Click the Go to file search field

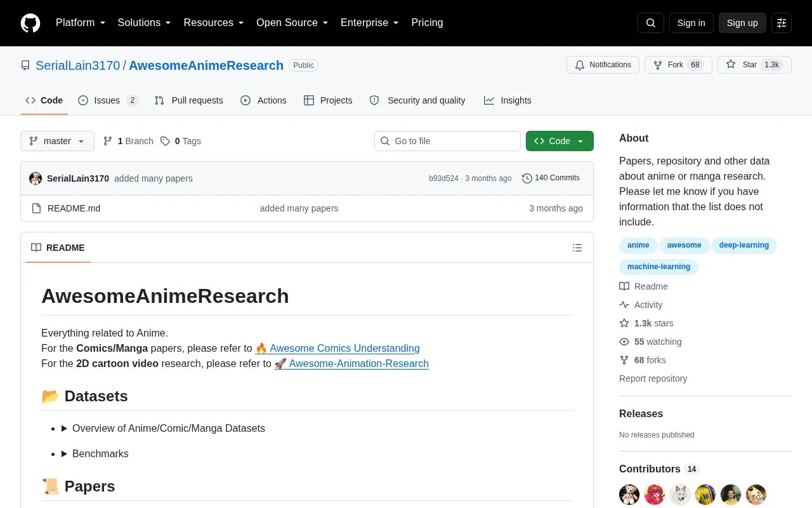tap(447, 141)
